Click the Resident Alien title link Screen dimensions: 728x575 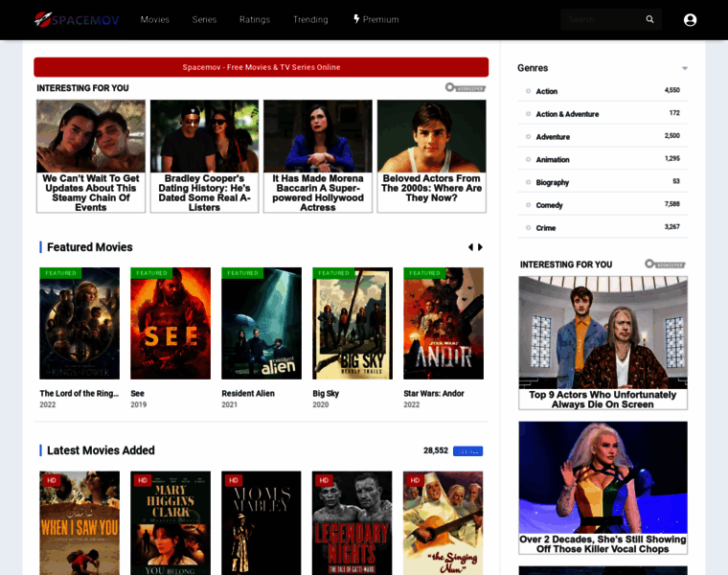pos(248,394)
